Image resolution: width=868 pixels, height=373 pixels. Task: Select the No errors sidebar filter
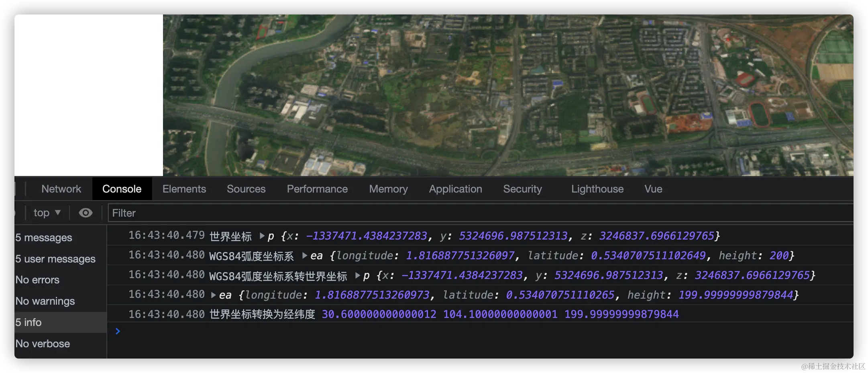tap(60, 280)
